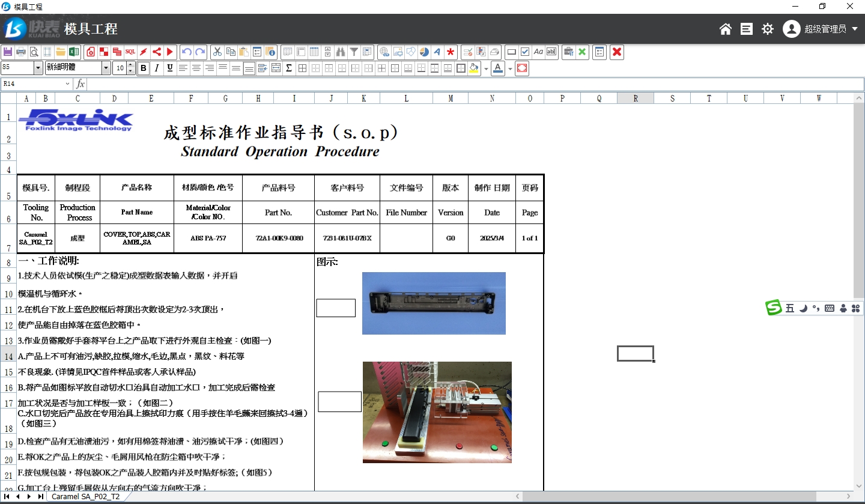Image resolution: width=865 pixels, height=504 pixels.
Task: Open the font color dropdown arrow
Action: [x=510, y=68]
